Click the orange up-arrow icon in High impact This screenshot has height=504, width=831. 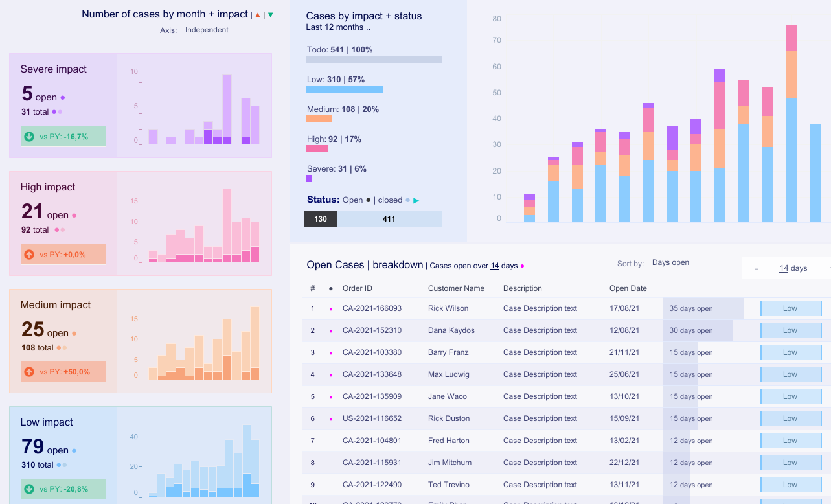pos(29,255)
